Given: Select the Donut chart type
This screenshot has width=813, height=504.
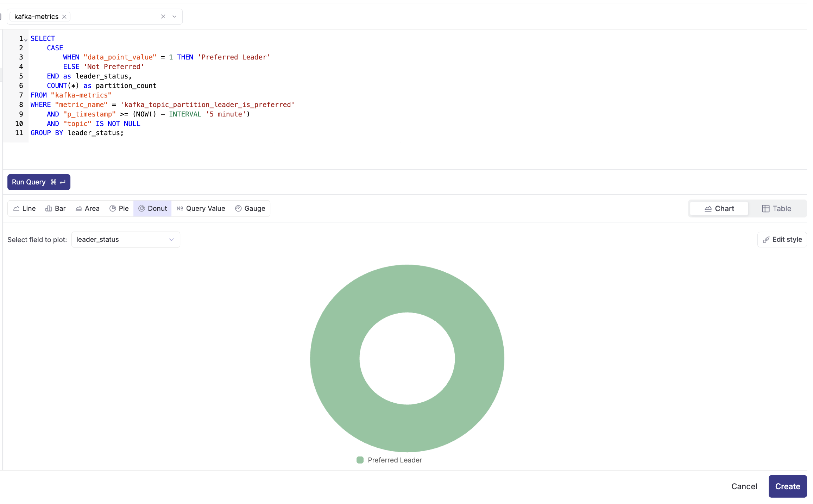Looking at the screenshot, I should click(x=152, y=208).
